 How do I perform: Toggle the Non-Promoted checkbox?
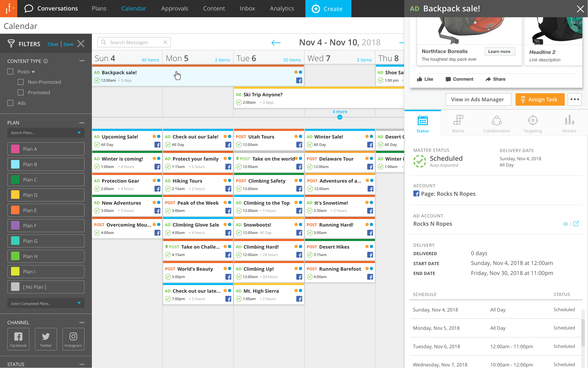point(21,82)
